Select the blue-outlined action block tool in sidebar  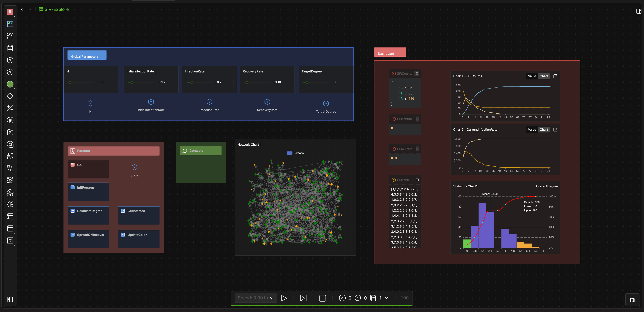tap(10, 24)
